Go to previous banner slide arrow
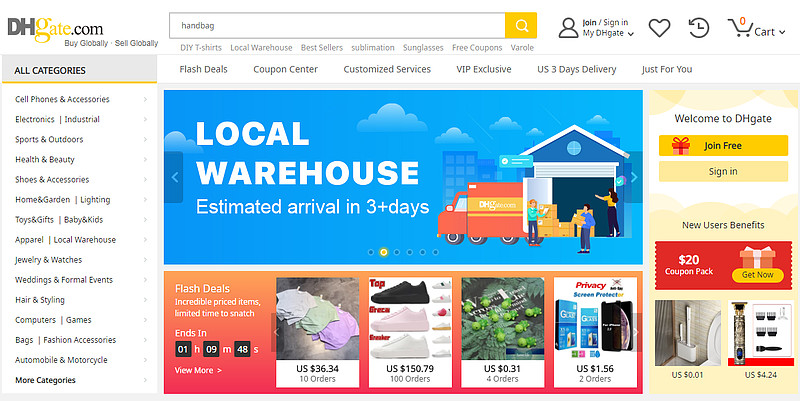The image size is (800, 401). point(174,177)
